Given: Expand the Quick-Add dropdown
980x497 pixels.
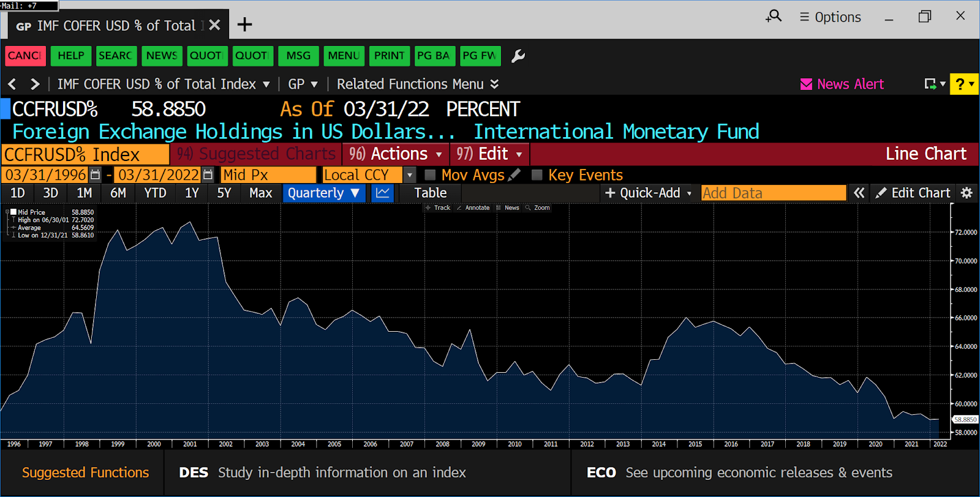Looking at the screenshot, I should pyautogui.click(x=648, y=193).
